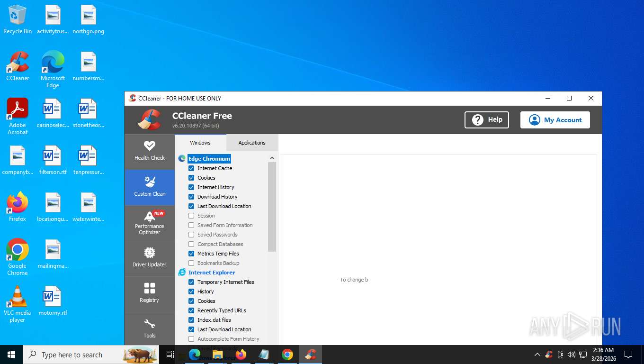The height and width of the screenshot is (364, 644).
Task: Open Chrome from the taskbar
Action: pos(287,355)
